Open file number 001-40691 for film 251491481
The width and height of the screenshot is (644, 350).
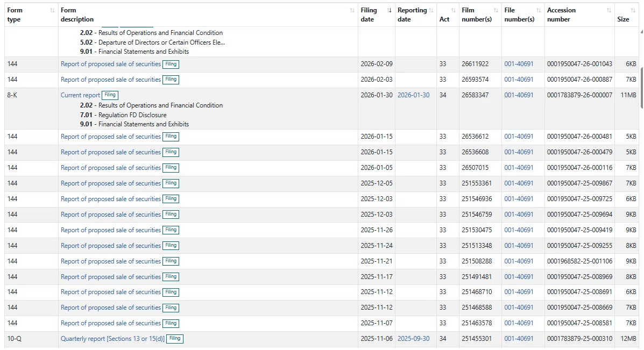[x=519, y=277]
